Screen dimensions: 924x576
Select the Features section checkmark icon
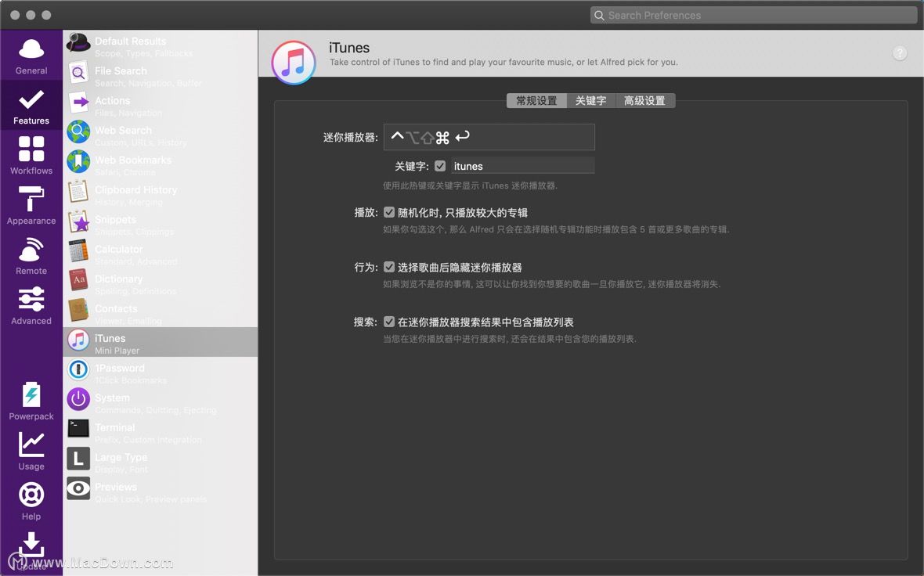31,99
